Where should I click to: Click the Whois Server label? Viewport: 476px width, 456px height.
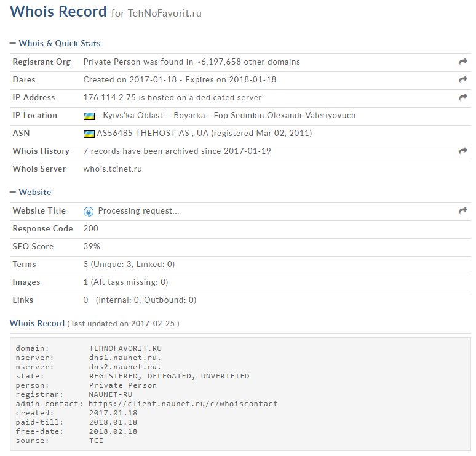(x=39, y=169)
